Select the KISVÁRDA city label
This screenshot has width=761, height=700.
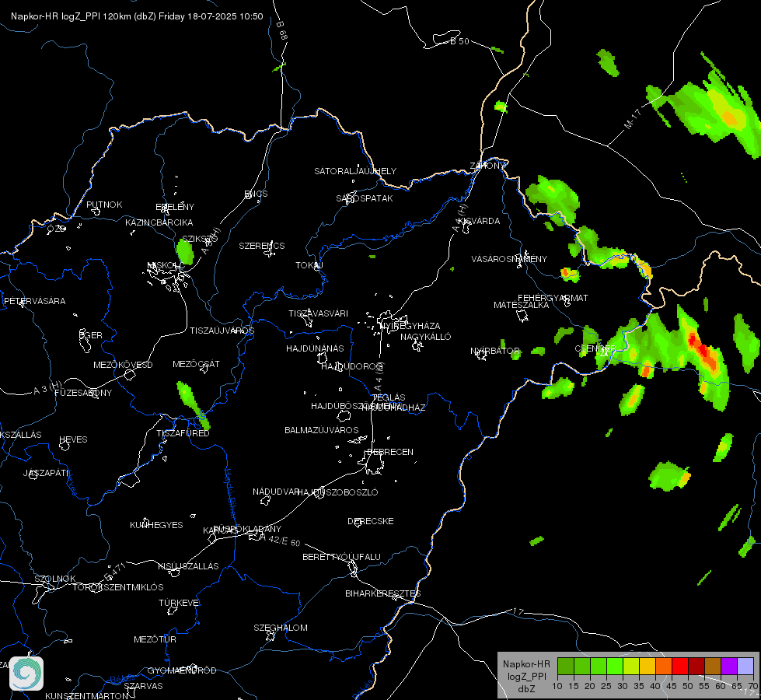[x=479, y=221]
